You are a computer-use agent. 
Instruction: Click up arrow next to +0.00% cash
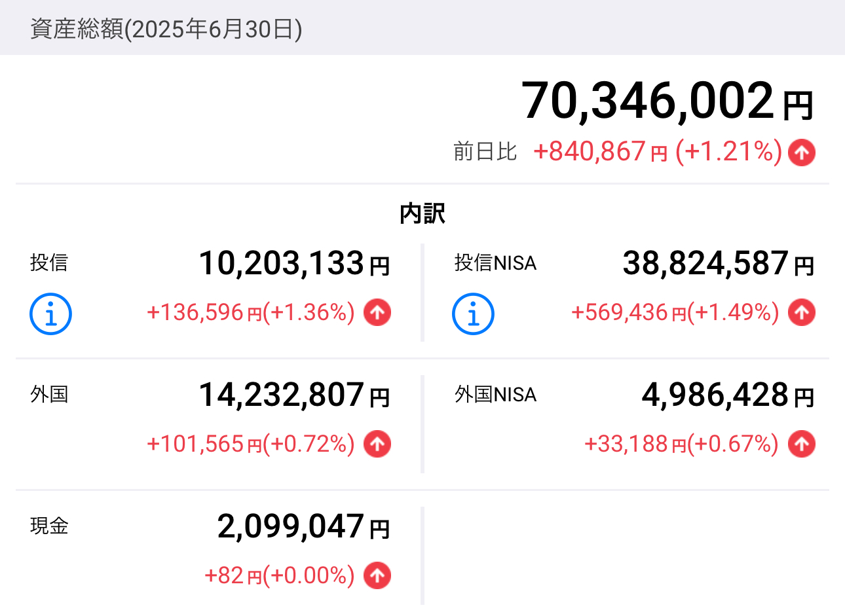click(x=377, y=576)
